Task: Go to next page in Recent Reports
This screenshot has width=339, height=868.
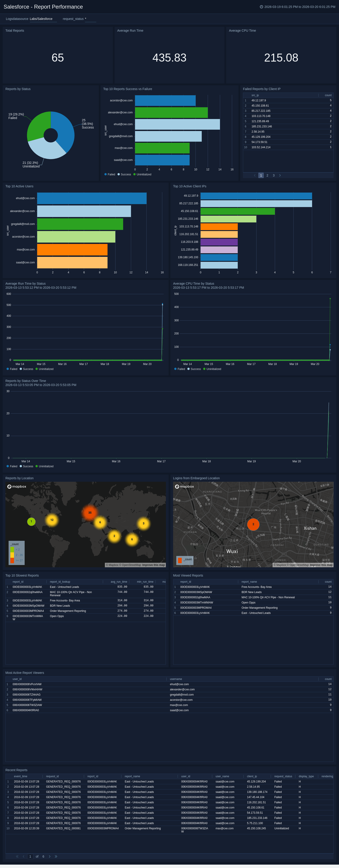Action: (x=49, y=856)
